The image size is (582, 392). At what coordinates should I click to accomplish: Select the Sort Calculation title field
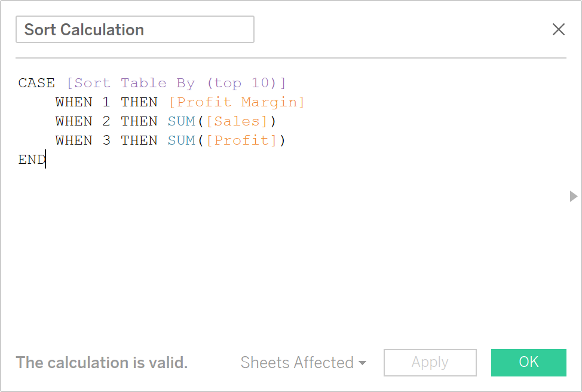(134, 29)
